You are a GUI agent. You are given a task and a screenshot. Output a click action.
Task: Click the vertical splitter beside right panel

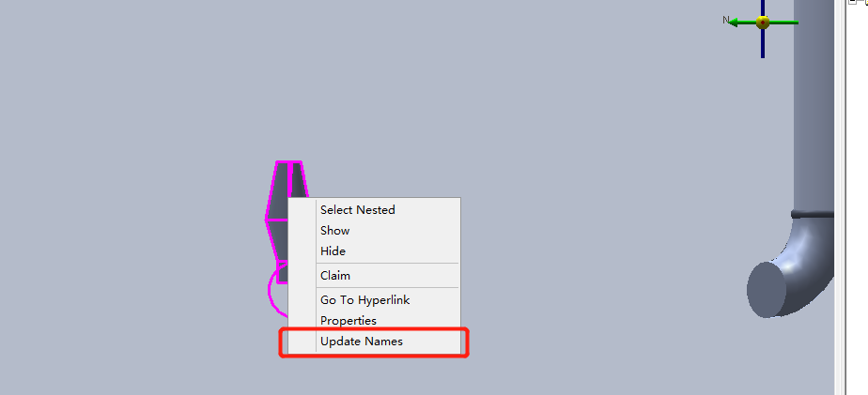tap(842, 197)
